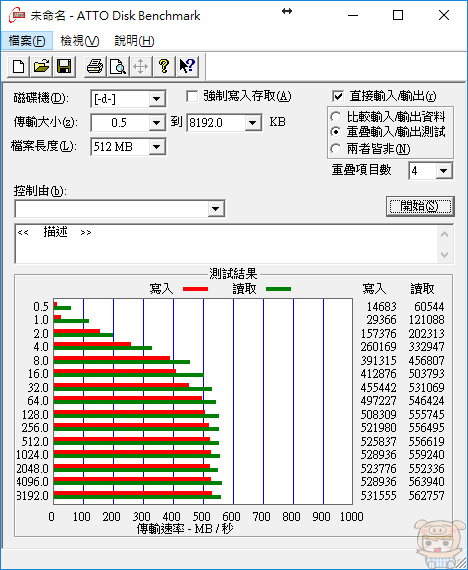Click the 測試結果 group title

233,274
